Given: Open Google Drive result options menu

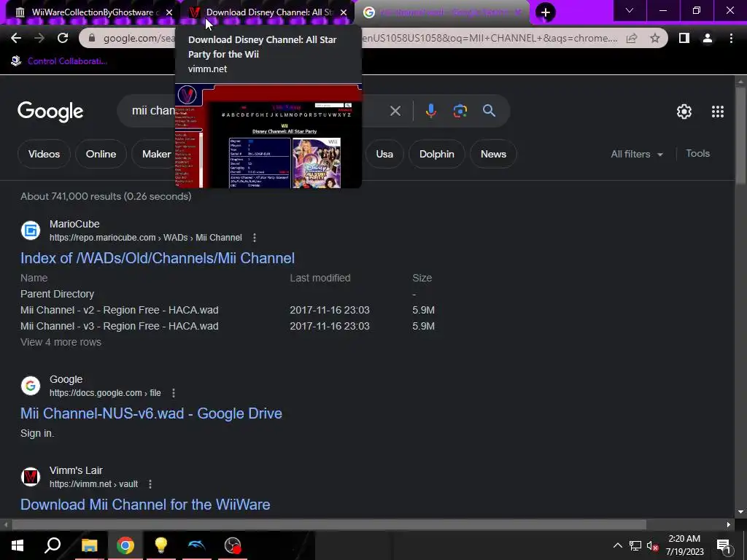Looking at the screenshot, I should 174,393.
